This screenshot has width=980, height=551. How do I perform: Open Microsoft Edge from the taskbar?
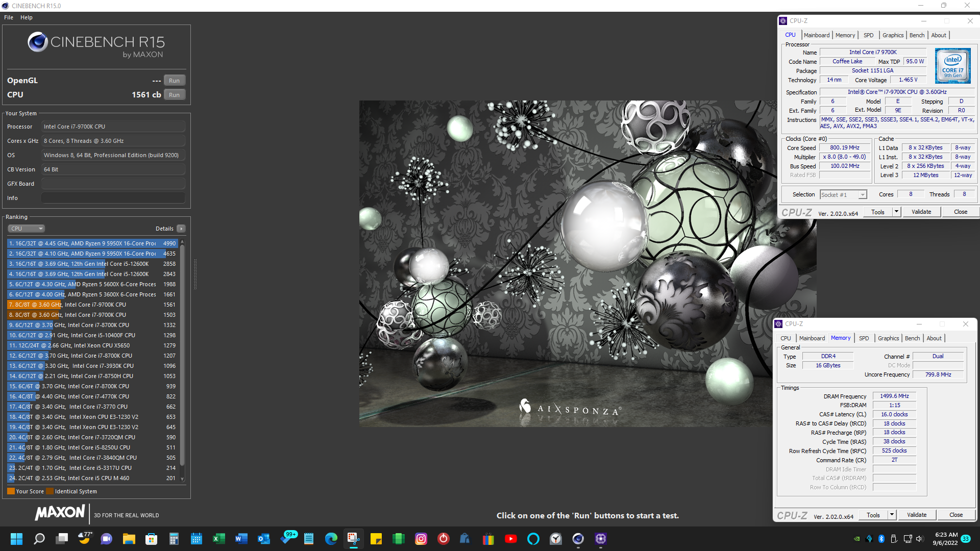point(331,539)
